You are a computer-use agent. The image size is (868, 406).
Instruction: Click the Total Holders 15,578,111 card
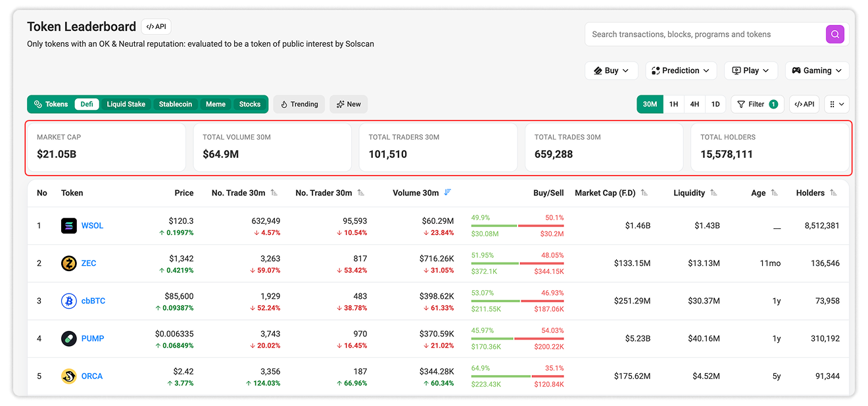tap(770, 147)
